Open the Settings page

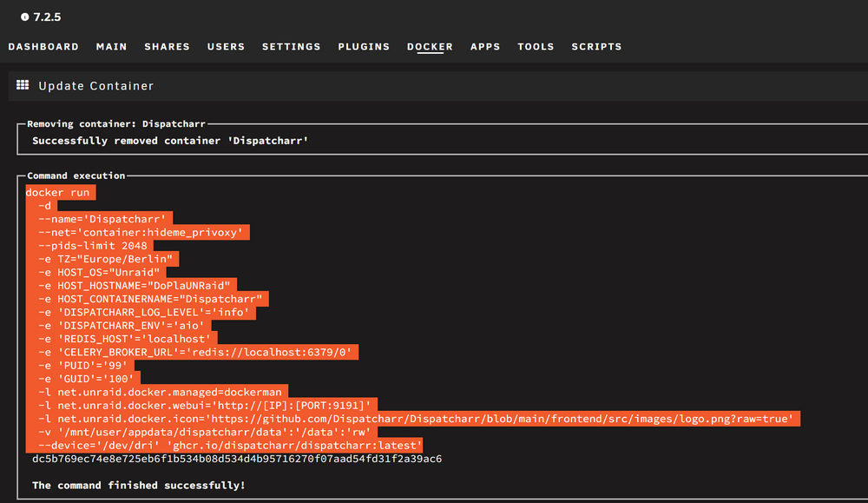pyautogui.click(x=291, y=47)
